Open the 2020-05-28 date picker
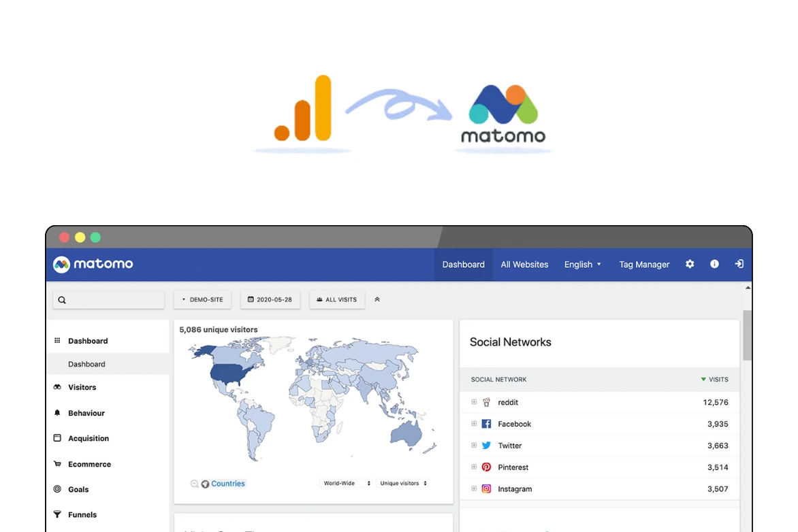 point(270,299)
